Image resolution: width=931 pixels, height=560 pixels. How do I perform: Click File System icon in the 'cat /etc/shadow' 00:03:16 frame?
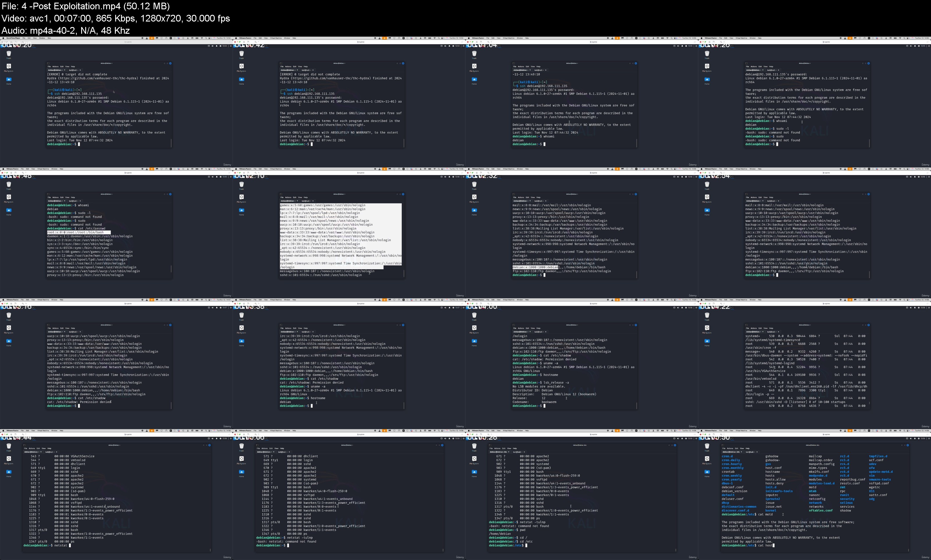click(x=9, y=328)
